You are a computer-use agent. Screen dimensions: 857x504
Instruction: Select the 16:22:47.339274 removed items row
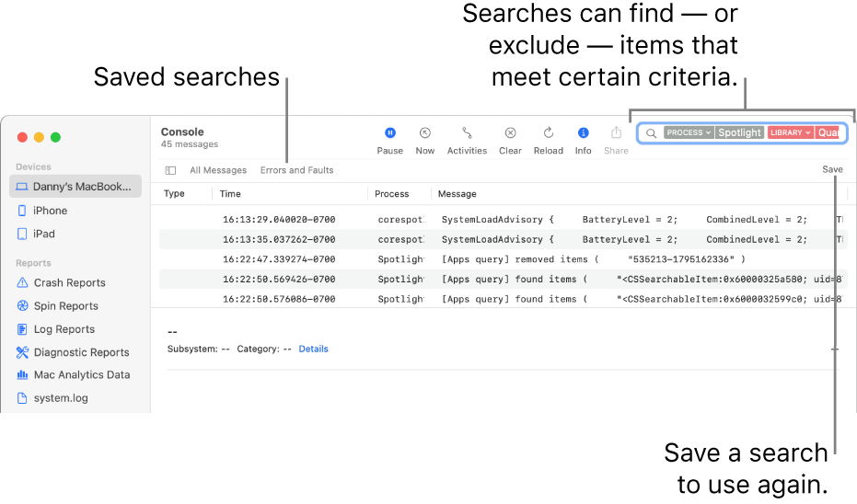[x=502, y=259]
